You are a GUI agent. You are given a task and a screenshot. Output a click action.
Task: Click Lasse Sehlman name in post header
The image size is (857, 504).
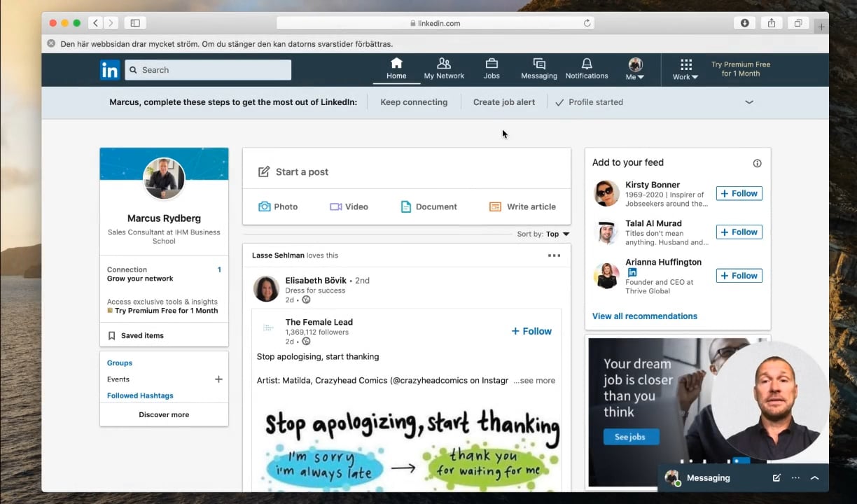point(278,255)
